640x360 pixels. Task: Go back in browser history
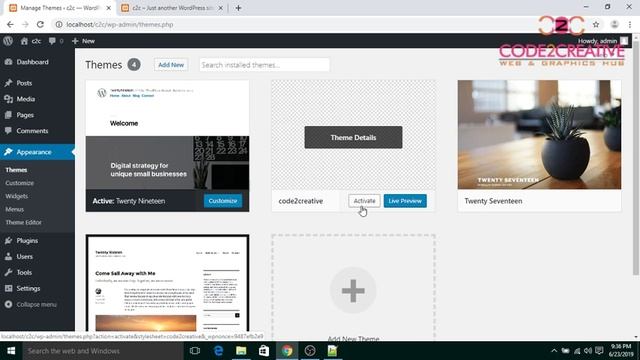coord(10,24)
